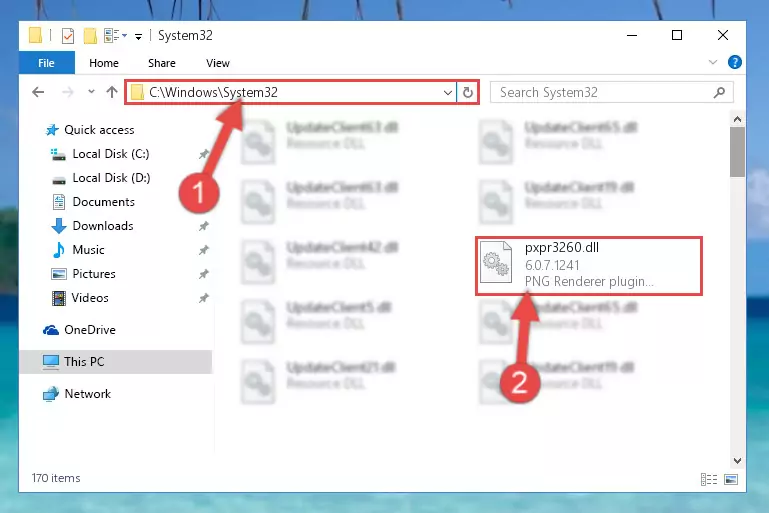Click the scrollbar up arrow
Screen dimensions: 769x513
point(737,119)
